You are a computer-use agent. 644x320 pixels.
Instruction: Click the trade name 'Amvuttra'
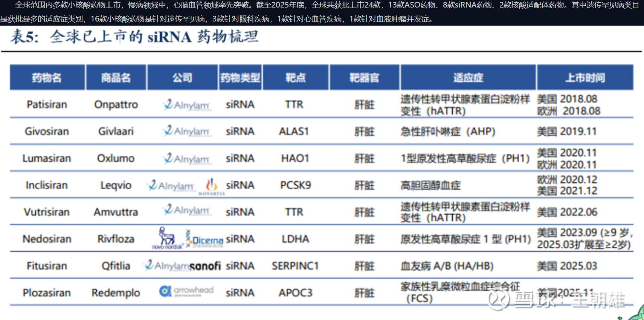pos(116,212)
